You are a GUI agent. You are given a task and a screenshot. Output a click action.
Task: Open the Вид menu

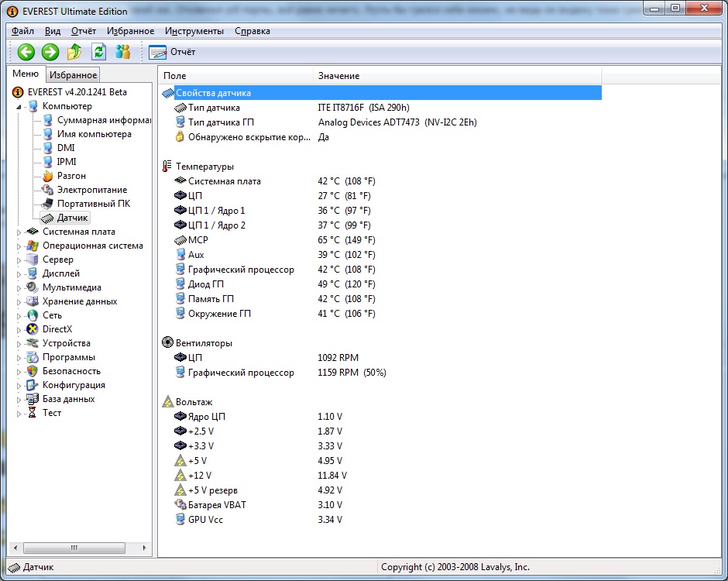pyautogui.click(x=53, y=31)
